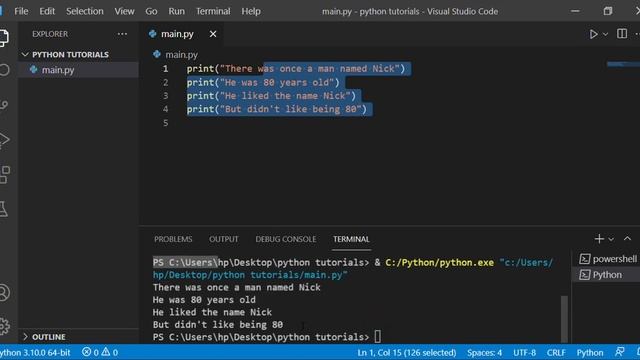Image resolution: width=640 pixels, height=360 pixels.
Task: Open the Go menu
Action: 151,11
